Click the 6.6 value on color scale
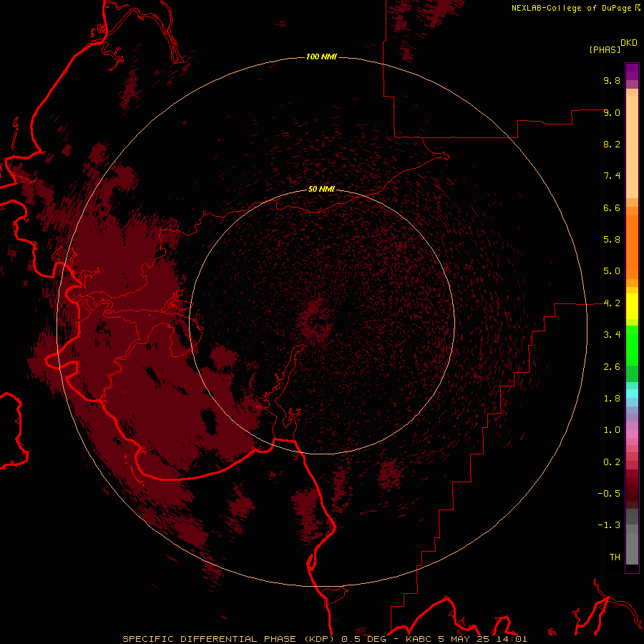 [612, 208]
